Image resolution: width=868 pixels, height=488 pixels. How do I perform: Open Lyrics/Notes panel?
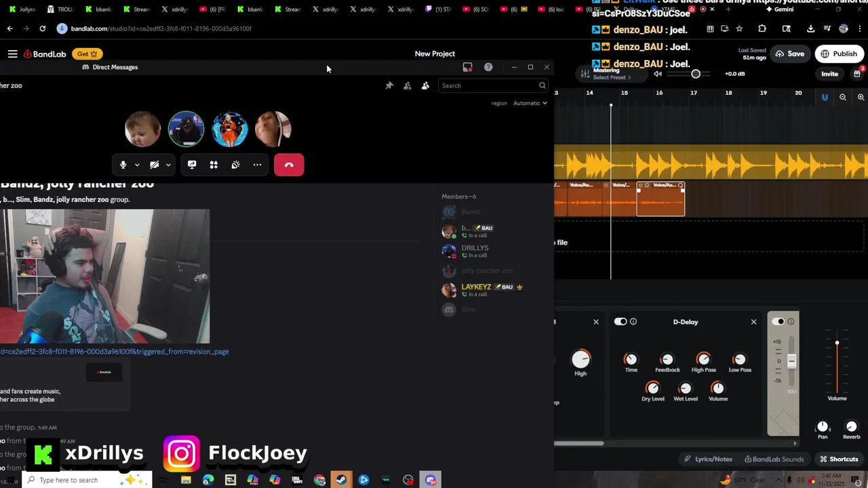708,459
